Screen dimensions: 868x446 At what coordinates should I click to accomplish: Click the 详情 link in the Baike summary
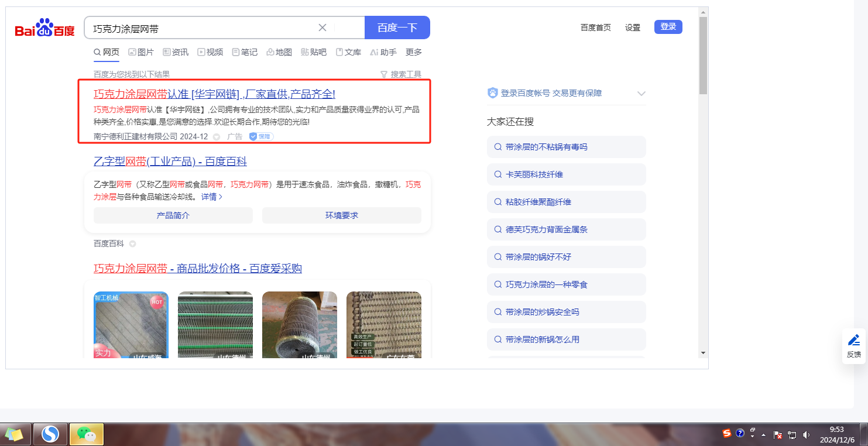(x=212, y=197)
